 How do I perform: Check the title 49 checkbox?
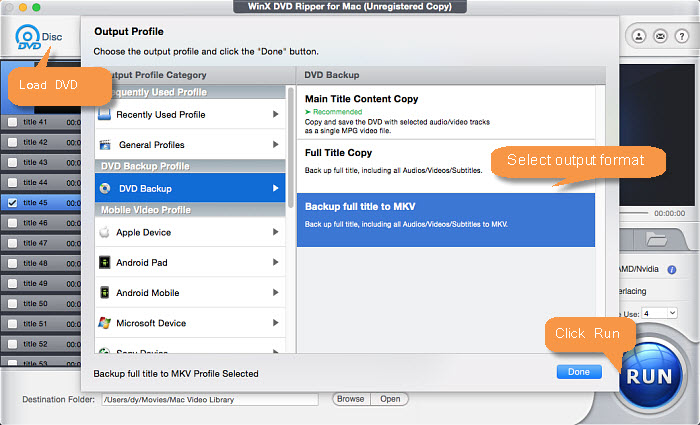pyautogui.click(x=12, y=283)
